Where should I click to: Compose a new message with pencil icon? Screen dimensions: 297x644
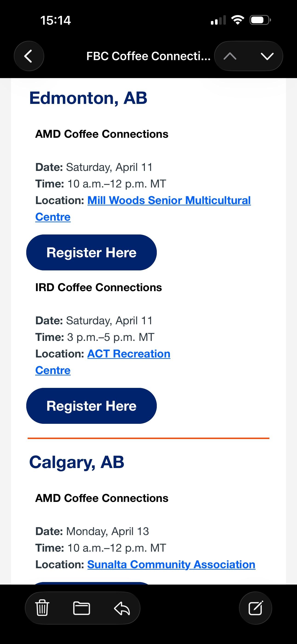coord(255,608)
